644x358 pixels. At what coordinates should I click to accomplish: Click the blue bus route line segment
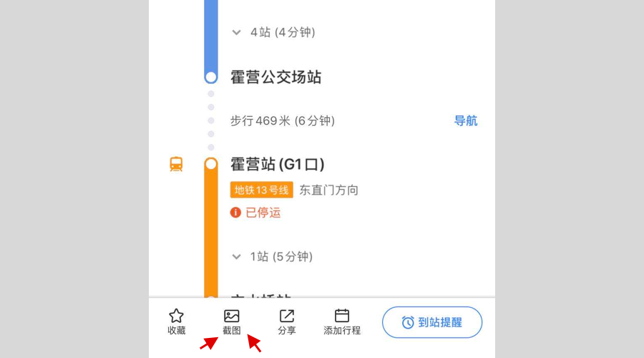[x=210, y=36]
